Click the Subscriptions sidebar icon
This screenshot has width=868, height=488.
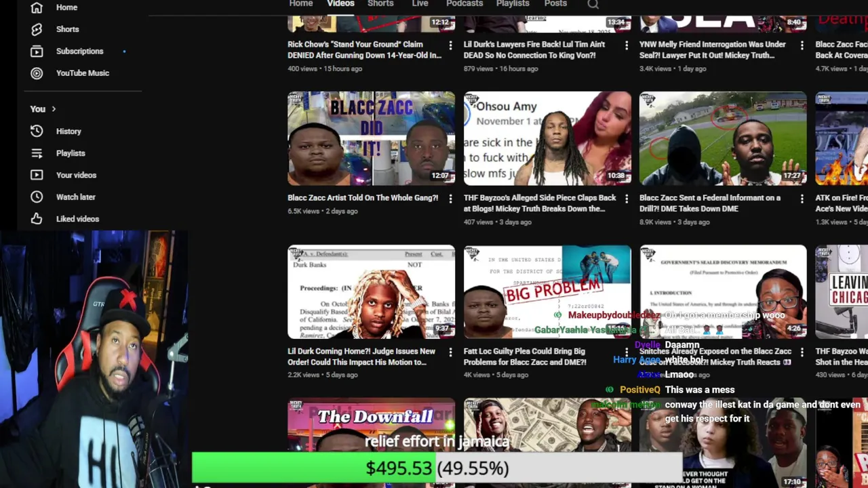coord(37,51)
